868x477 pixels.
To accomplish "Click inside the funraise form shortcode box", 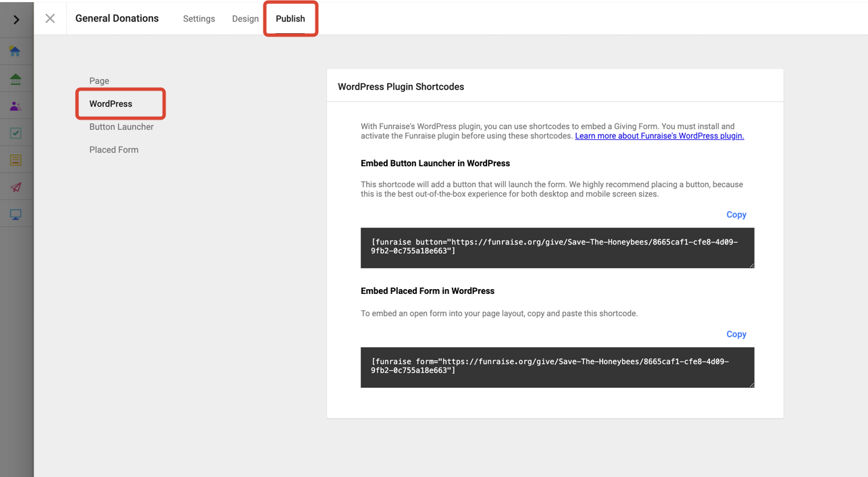I will pyautogui.click(x=557, y=368).
